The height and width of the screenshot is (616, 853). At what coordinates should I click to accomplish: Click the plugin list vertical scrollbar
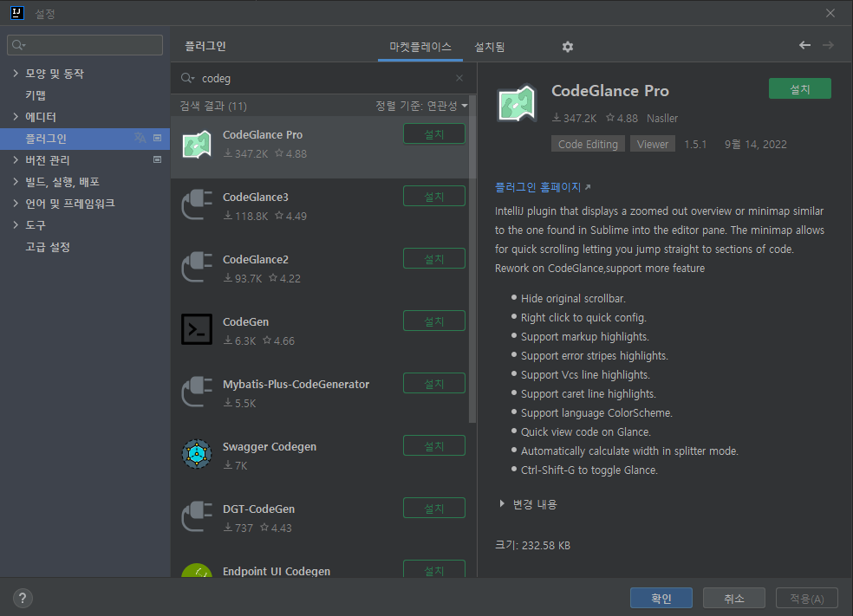472,260
